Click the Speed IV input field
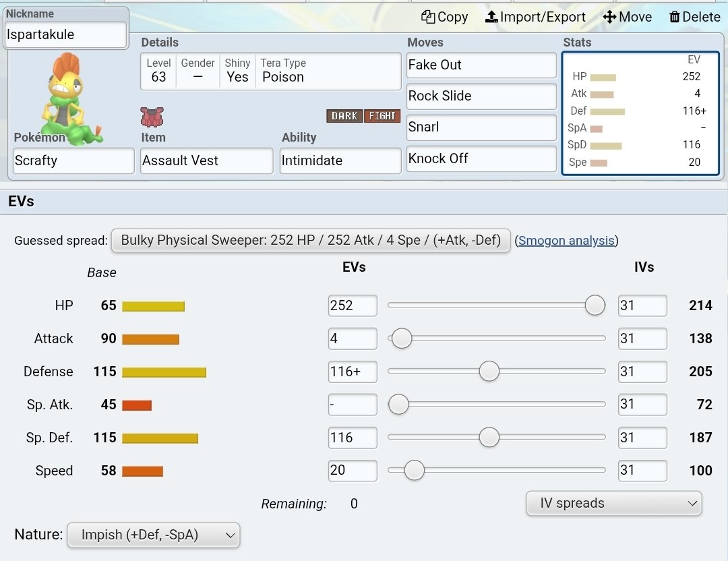Image resolution: width=728 pixels, height=561 pixels. [642, 471]
